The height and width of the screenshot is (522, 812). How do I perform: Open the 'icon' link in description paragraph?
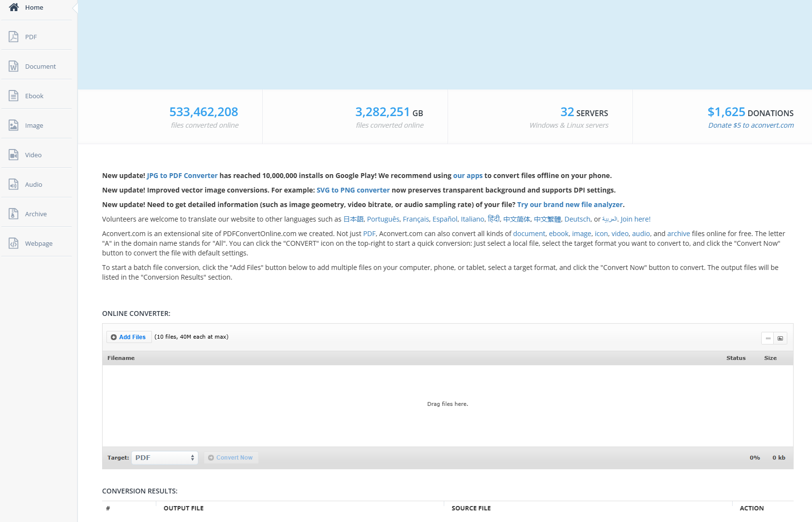coord(601,234)
